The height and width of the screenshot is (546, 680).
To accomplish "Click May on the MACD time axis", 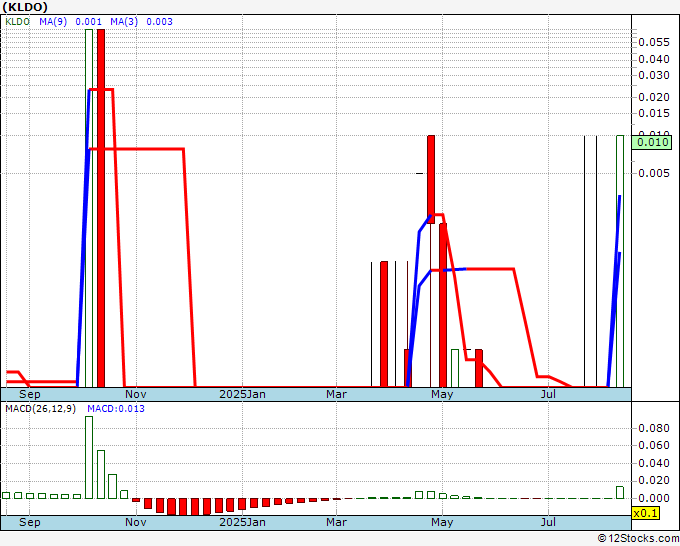I will (x=442, y=522).
